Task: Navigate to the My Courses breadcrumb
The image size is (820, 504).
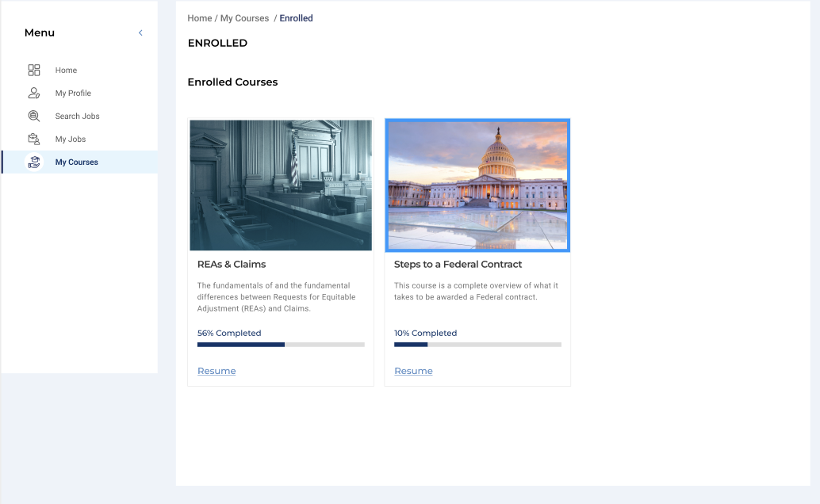Action: point(244,18)
